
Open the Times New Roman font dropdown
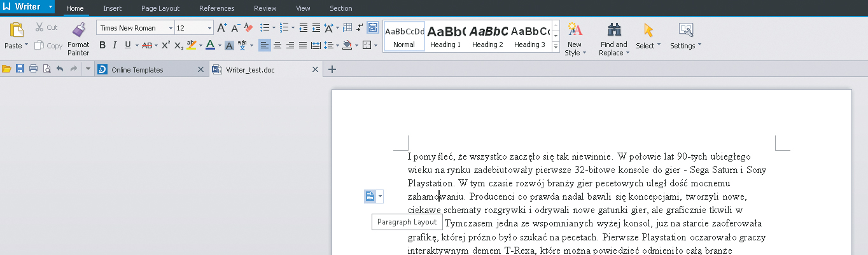(x=171, y=28)
